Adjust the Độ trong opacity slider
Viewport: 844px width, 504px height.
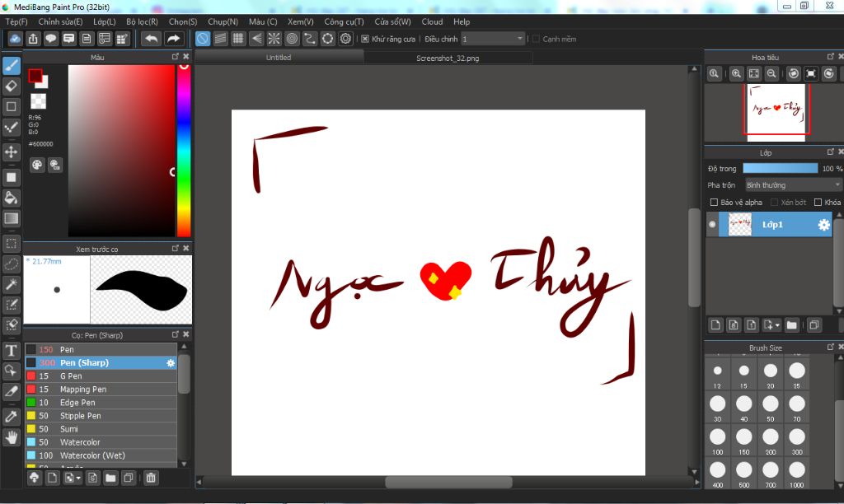coord(781,168)
